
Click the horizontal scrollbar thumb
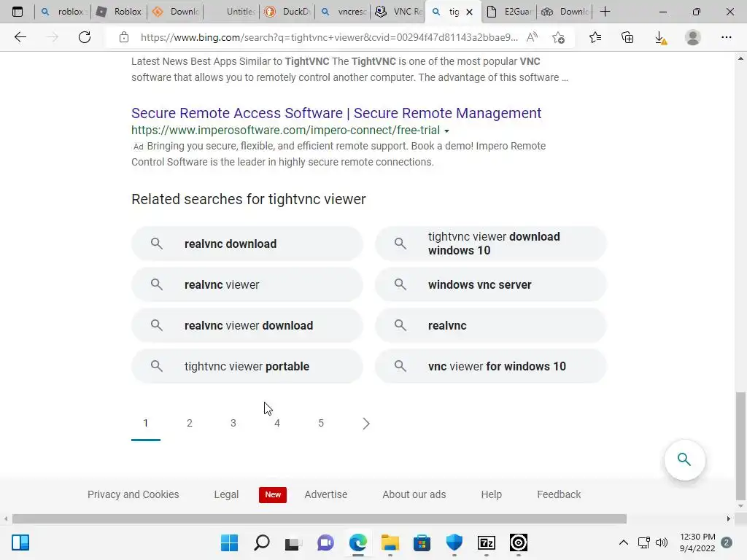tap(320, 518)
